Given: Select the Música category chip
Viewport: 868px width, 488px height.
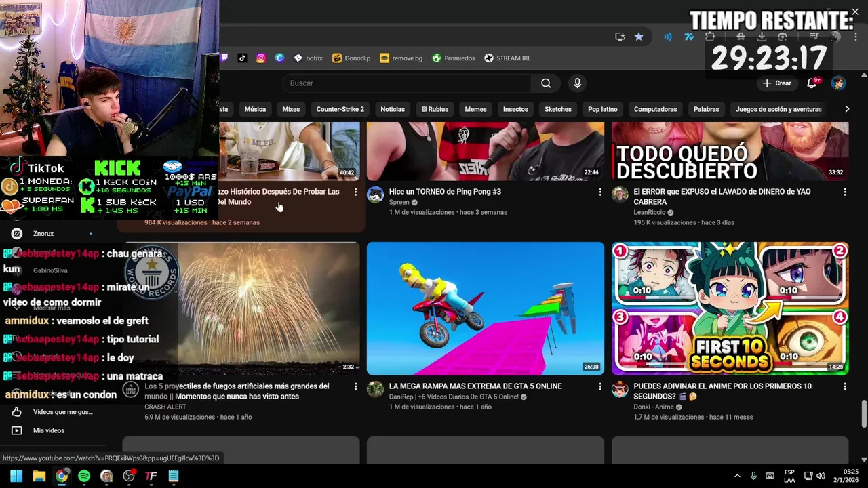Looking at the screenshot, I should tap(255, 109).
